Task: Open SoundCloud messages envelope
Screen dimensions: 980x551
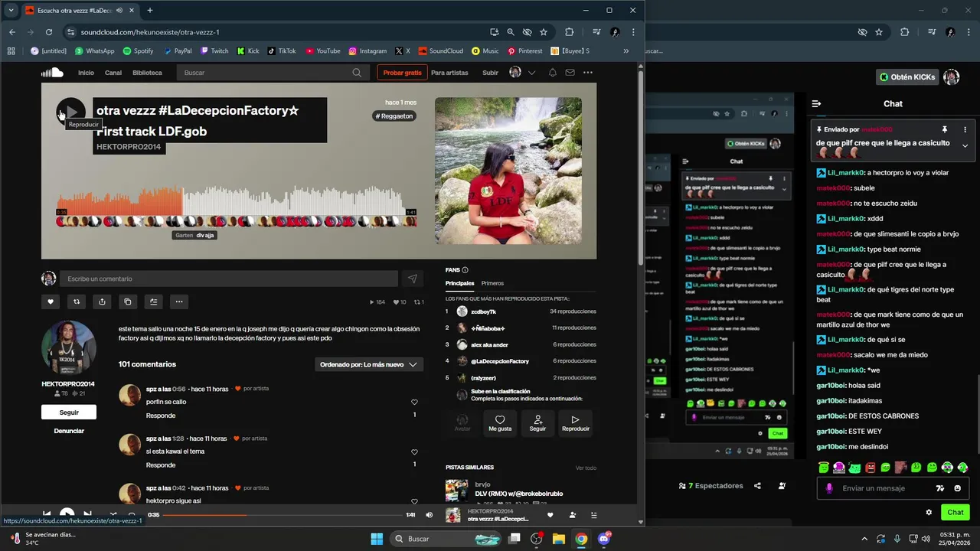Action: pos(570,73)
